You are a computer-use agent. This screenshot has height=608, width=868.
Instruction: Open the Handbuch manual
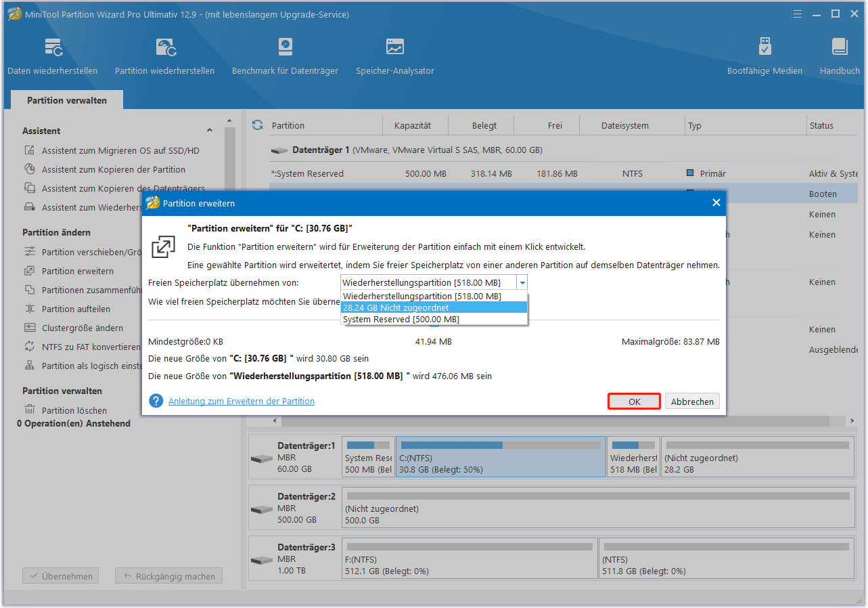pyautogui.click(x=840, y=56)
